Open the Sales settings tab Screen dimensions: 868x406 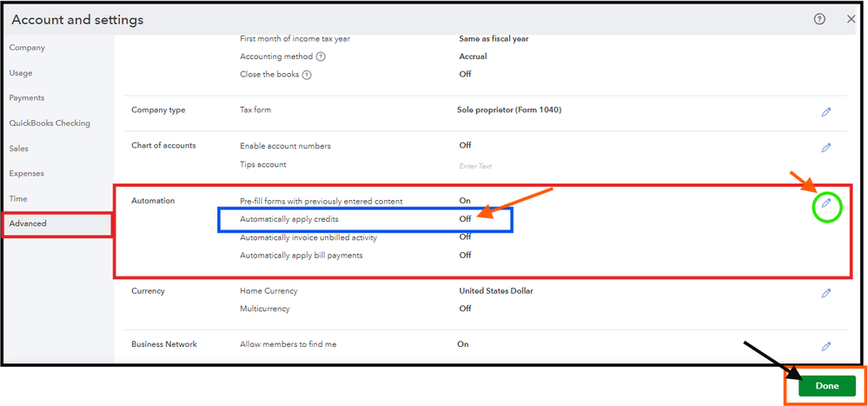click(19, 149)
